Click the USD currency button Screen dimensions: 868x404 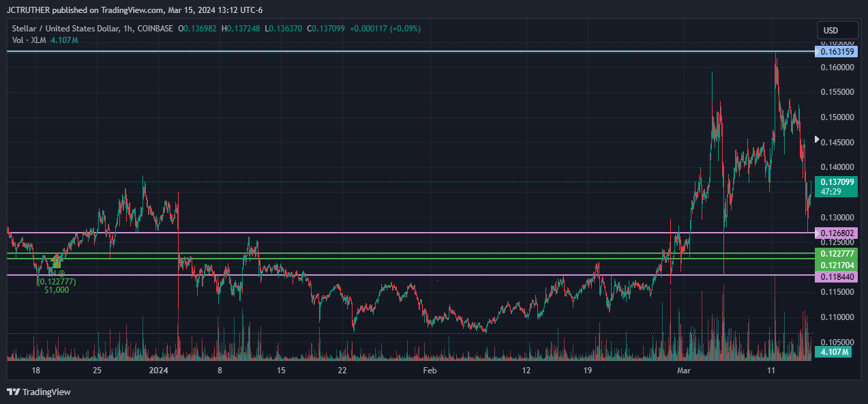837,30
